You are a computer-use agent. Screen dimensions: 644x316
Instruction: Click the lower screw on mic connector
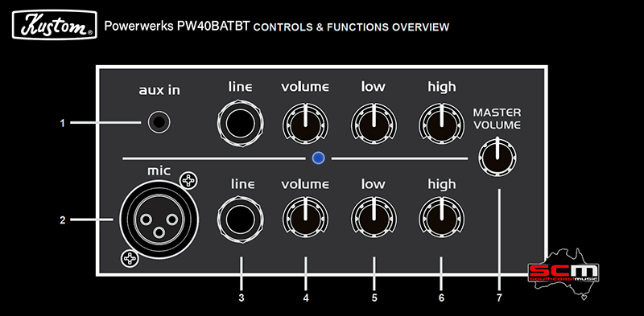pos(130,259)
